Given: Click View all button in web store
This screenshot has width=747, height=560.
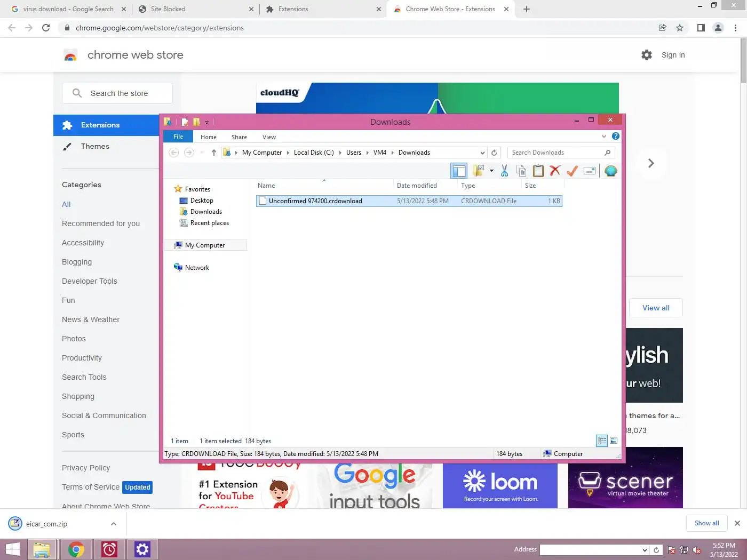Looking at the screenshot, I should (656, 308).
